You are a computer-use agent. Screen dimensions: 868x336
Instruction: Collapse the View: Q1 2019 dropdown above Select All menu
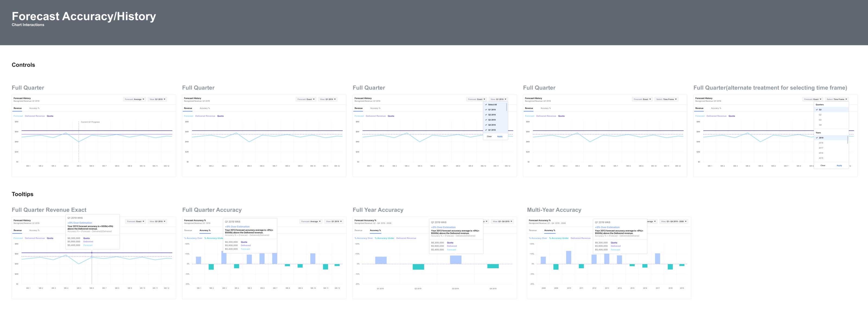(x=498, y=99)
